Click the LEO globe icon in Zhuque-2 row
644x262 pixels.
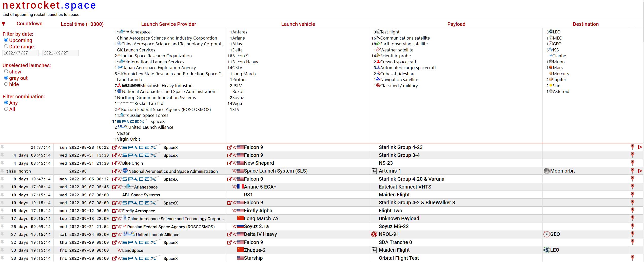(547, 250)
